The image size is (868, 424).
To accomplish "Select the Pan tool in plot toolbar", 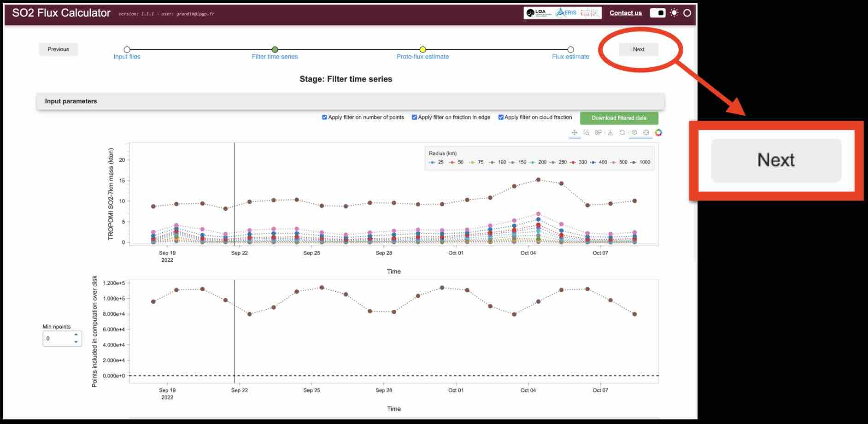I will pos(575,133).
